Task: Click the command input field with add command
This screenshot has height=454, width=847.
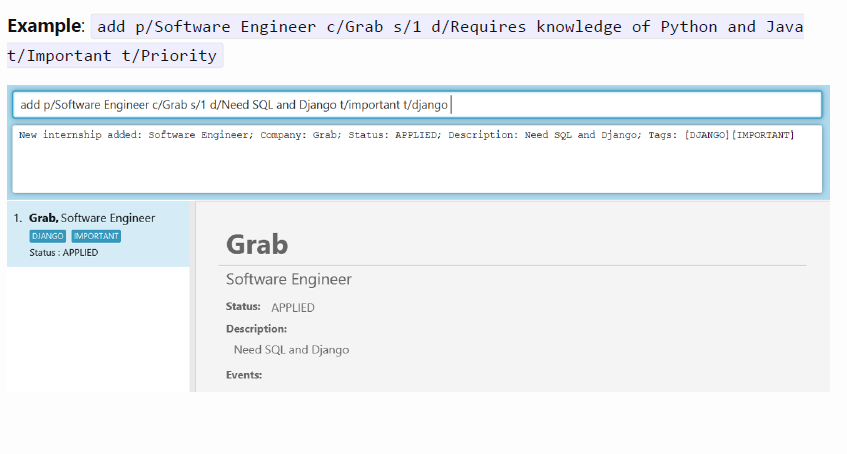Action: [417, 105]
